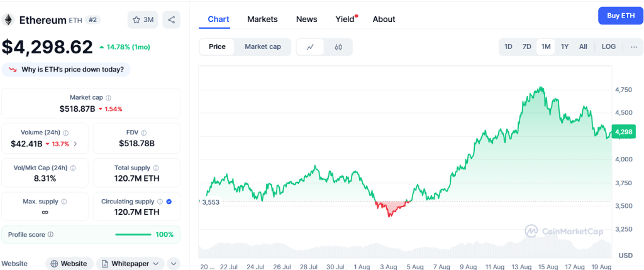
Task: Click the Website link button
Action: (69, 264)
